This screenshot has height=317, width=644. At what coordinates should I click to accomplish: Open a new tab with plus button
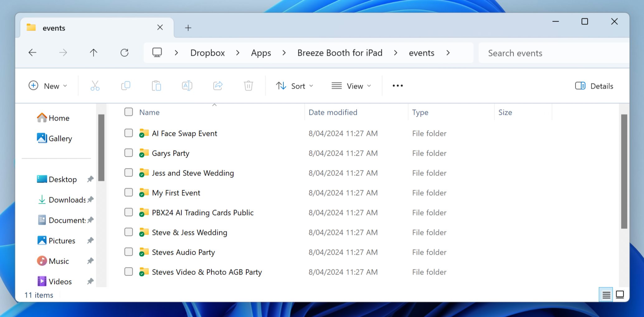[x=188, y=28]
